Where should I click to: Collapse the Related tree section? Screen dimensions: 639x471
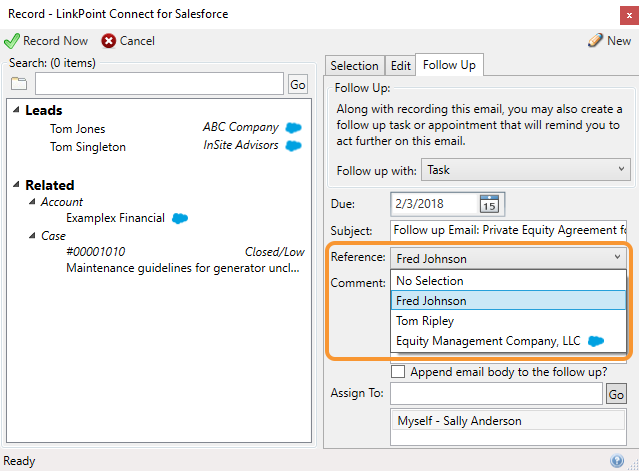(16, 185)
